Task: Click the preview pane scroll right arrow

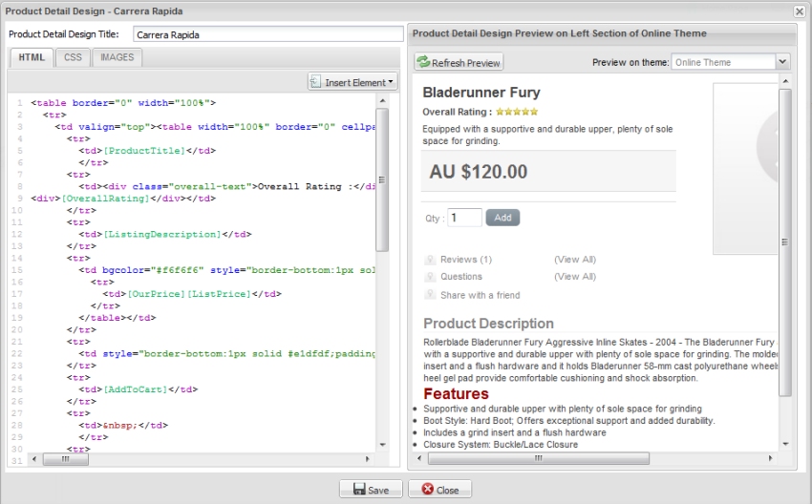Action: (771, 458)
